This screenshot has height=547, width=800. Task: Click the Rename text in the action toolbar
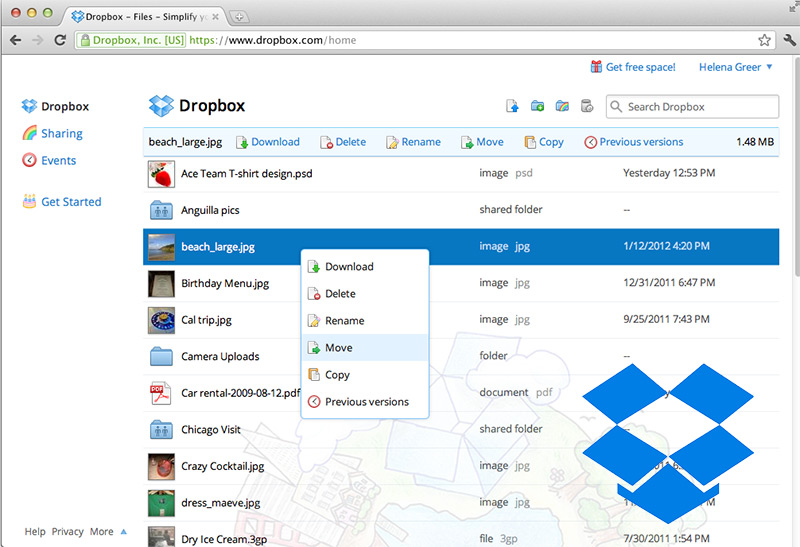(x=421, y=142)
